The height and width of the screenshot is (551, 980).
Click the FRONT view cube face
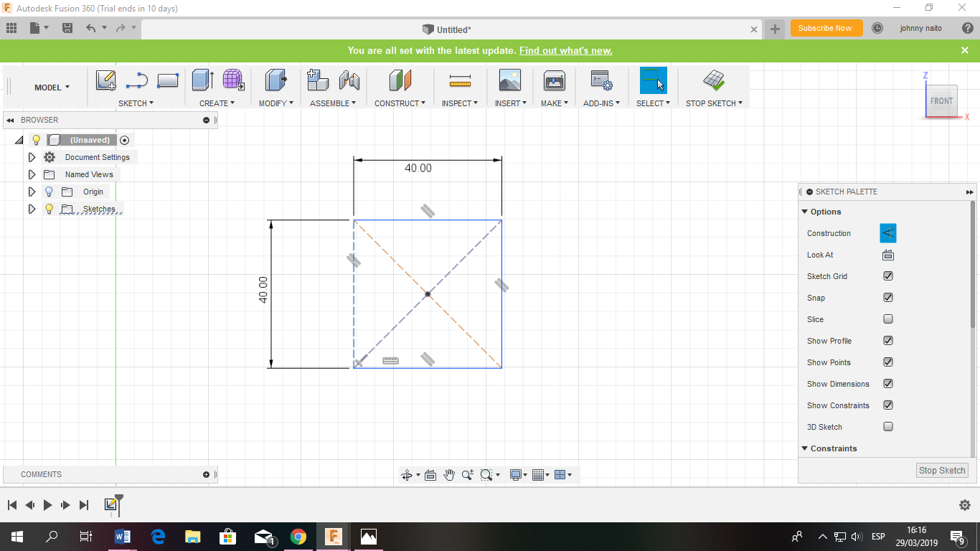coord(941,100)
